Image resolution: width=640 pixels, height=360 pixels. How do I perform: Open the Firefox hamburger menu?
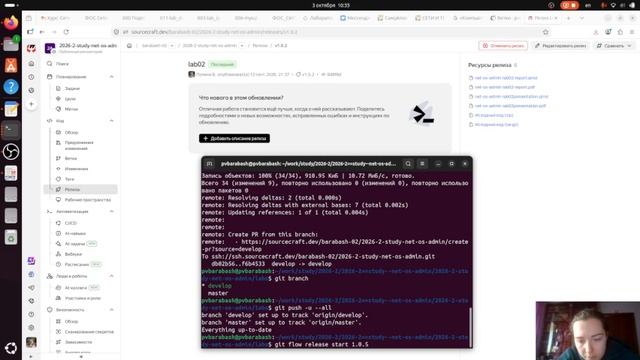pyautogui.click(x=632, y=32)
